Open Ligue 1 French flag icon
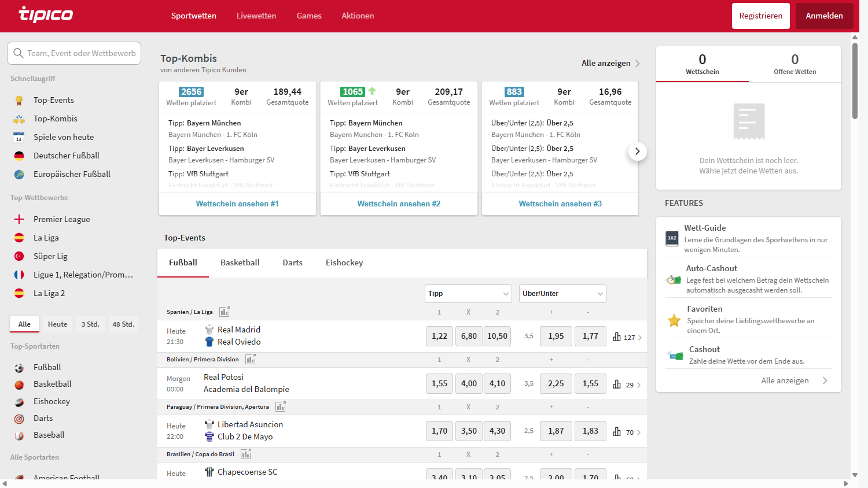The height and width of the screenshot is (488, 868). (x=19, y=275)
